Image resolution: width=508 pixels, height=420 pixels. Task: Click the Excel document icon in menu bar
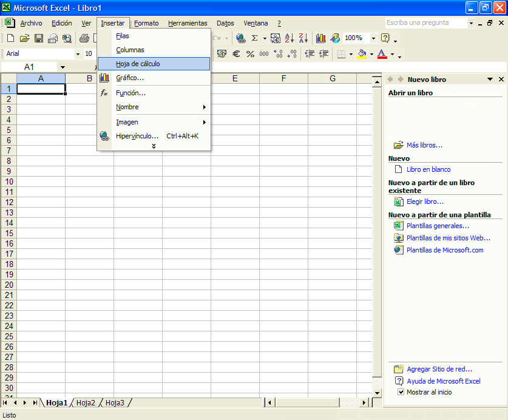pyautogui.click(x=9, y=23)
